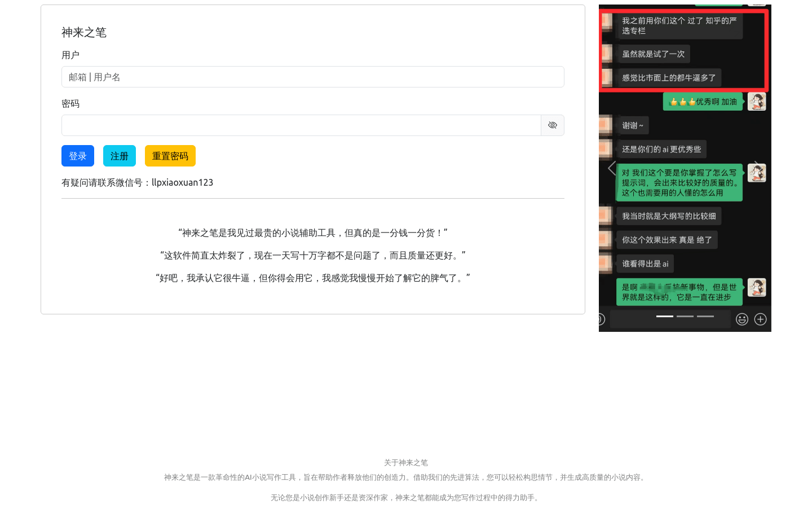Viewport: 812px width, 508px height.
Task: Click the 感觉比市面上的都牛逼多了 chat message
Action: pyautogui.click(x=669, y=78)
